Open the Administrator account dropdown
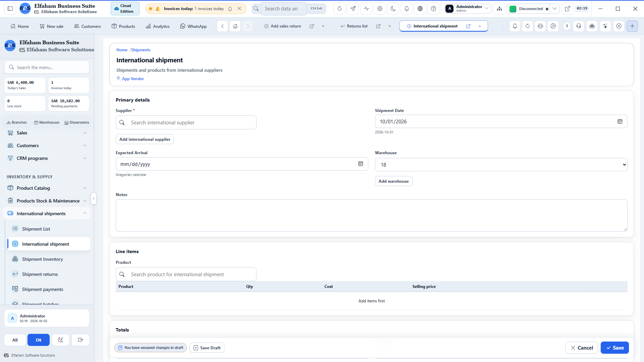The height and width of the screenshot is (362, 644). pyautogui.click(x=468, y=9)
